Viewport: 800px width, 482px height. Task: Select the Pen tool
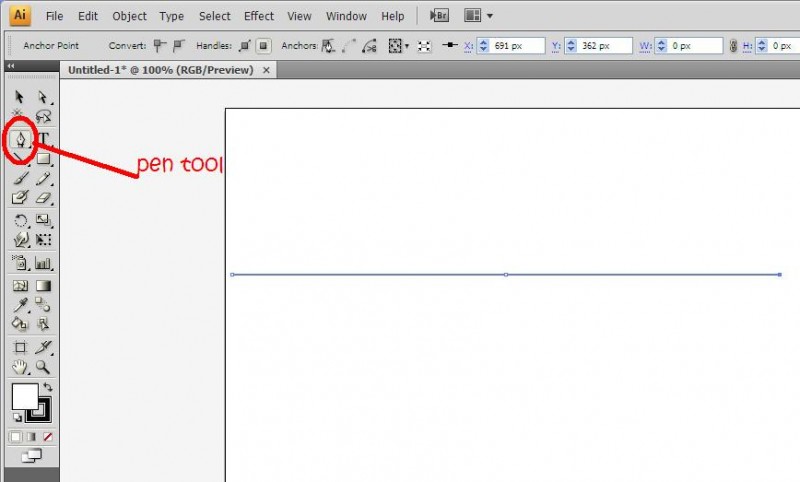pos(20,139)
